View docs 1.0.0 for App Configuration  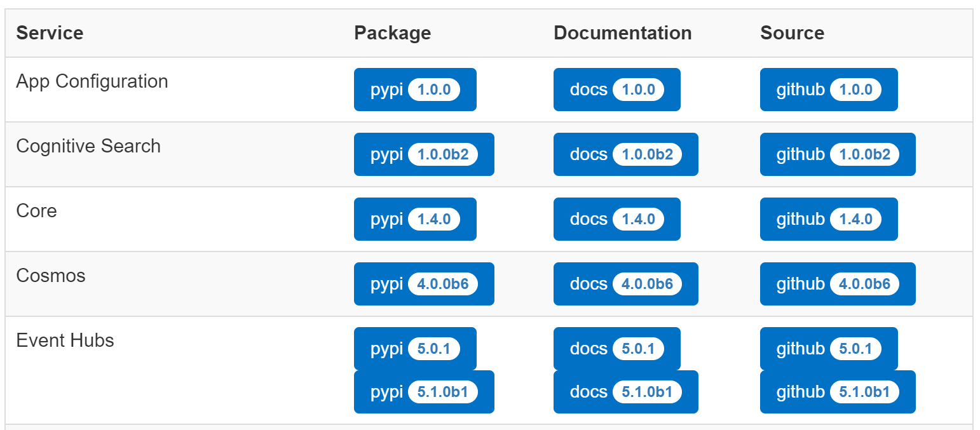(616, 90)
